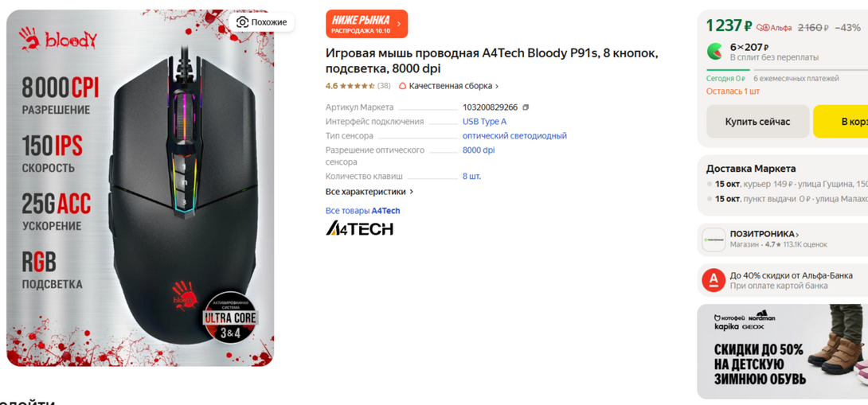Click Купить сейчас button
This screenshot has width=868, height=405.
(x=757, y=122)
